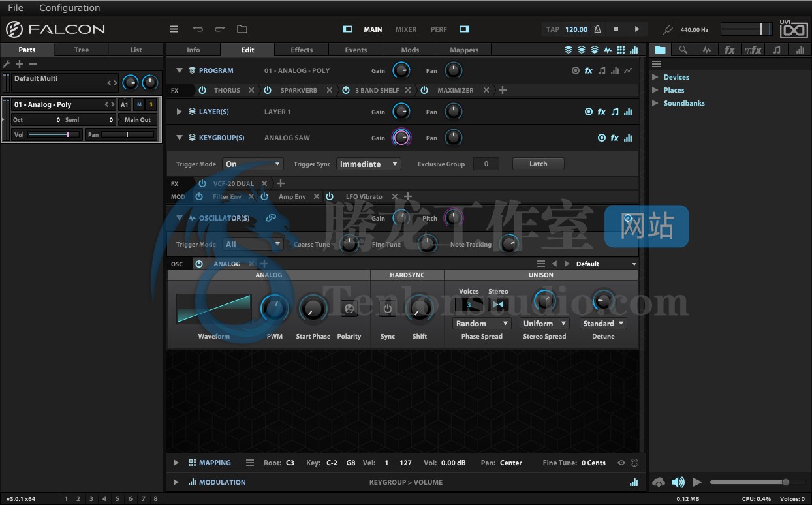
Task: Toggle MAXIMIZER power button
Action: 424,90
